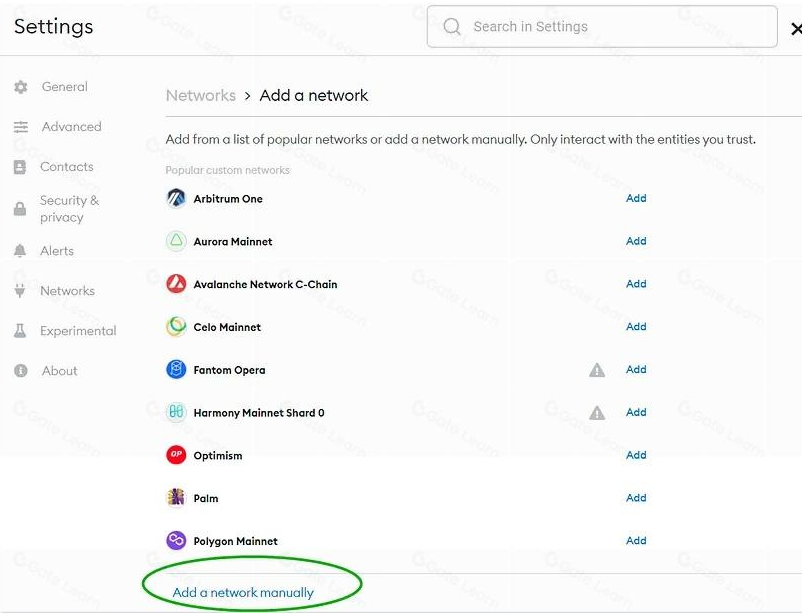802x614 pixels.
Task: Open the Experimental settings section
Action: point(78,331)
